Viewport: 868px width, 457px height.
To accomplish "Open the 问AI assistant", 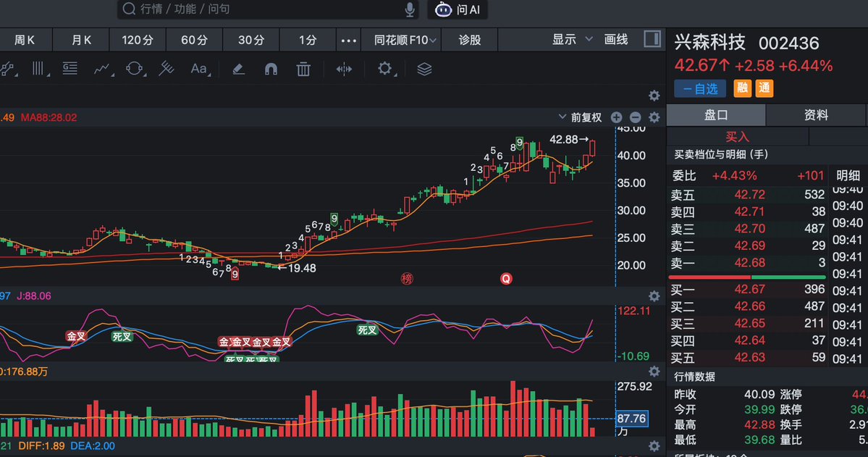I will pyautogui.click(x=458, y=9).
